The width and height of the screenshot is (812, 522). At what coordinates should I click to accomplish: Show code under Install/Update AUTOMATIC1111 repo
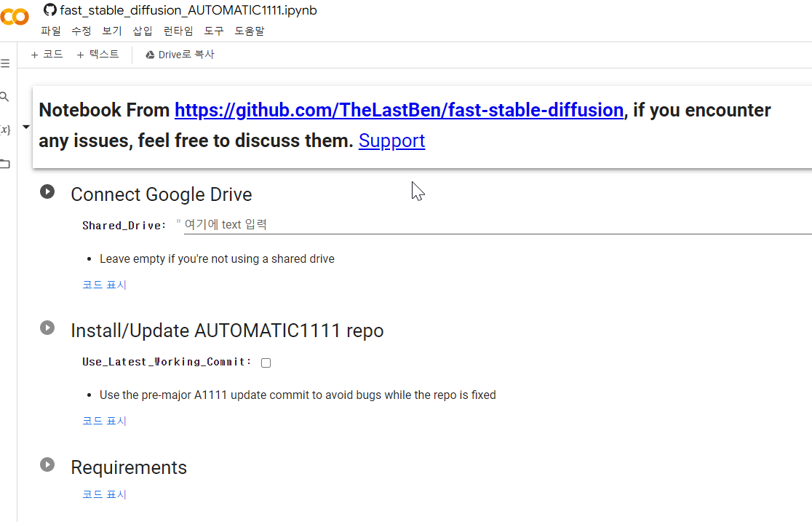point(104,420)
